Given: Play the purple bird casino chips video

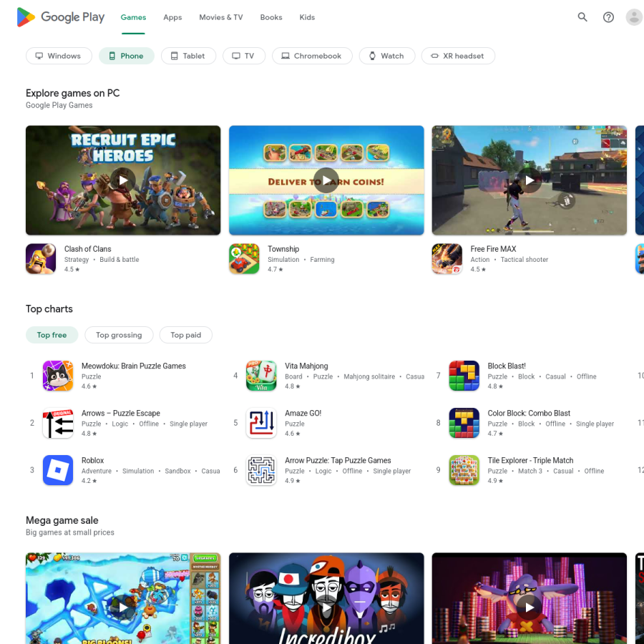Looking at the screenshot, I should coord(529,607).
